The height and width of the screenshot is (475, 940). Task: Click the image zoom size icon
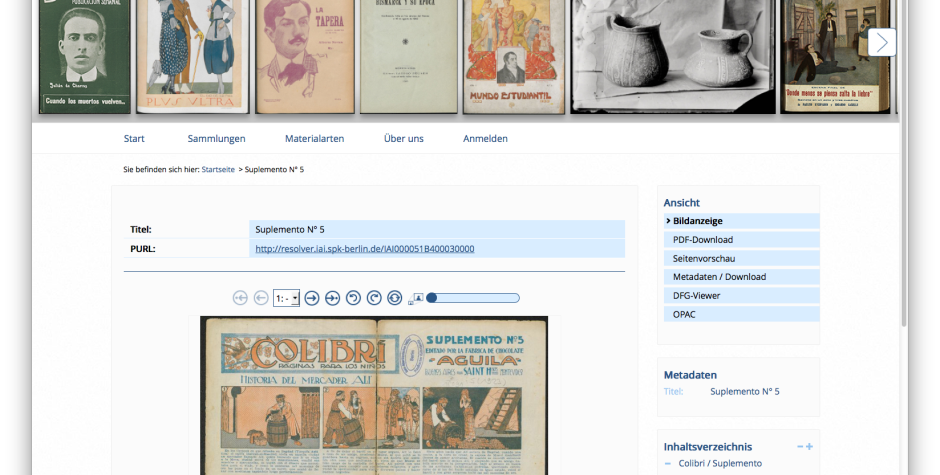(416, 299)
